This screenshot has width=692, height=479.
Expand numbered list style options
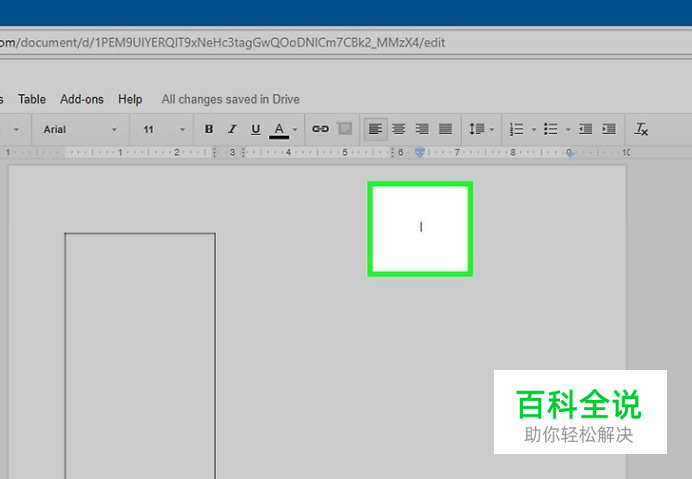tap(534, 129)
